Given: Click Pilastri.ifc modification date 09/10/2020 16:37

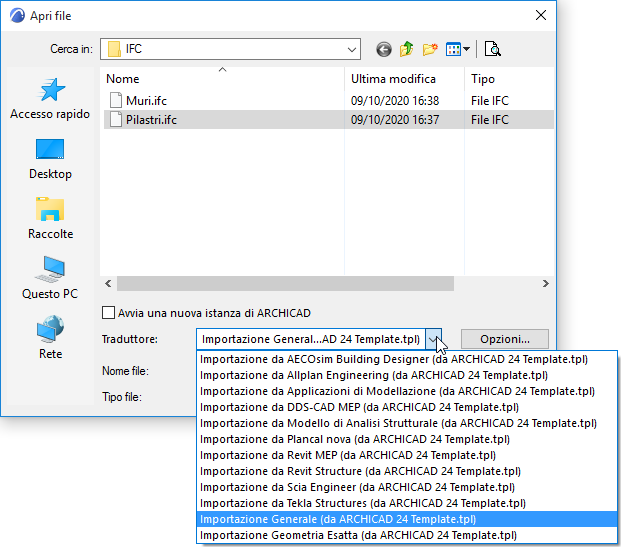Looking at the screenshot, I should point(395,120).
